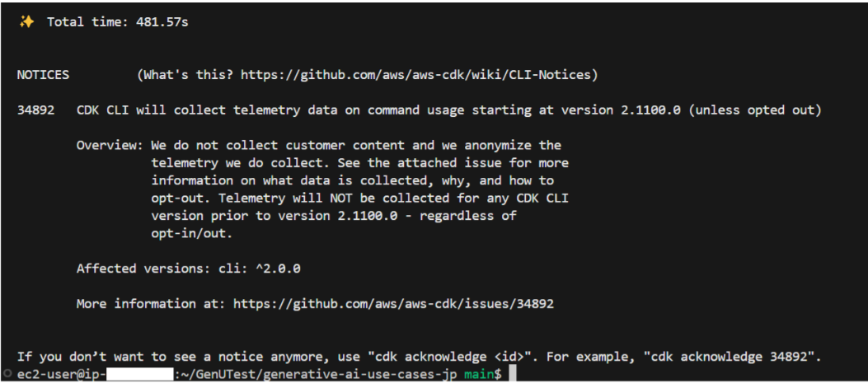868x383 pixels.
Task: Open the aws-cdk issues/34892 URL
Action: point(393,304)
